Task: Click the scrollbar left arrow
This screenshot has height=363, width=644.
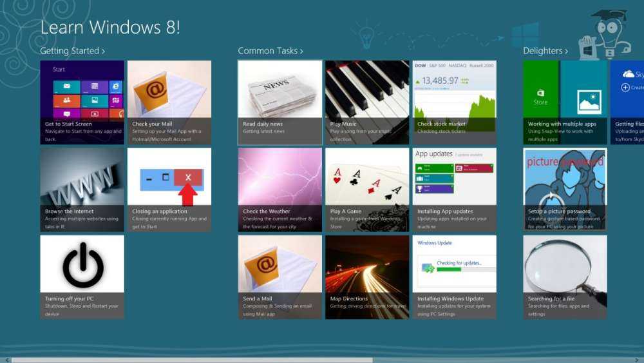Action: pyautogui.click(x=6, y=360)
